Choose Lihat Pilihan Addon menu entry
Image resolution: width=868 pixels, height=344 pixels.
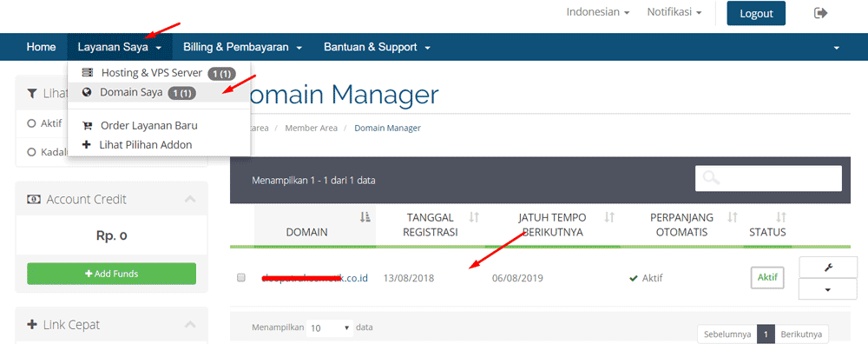click(x=159, y=145)
